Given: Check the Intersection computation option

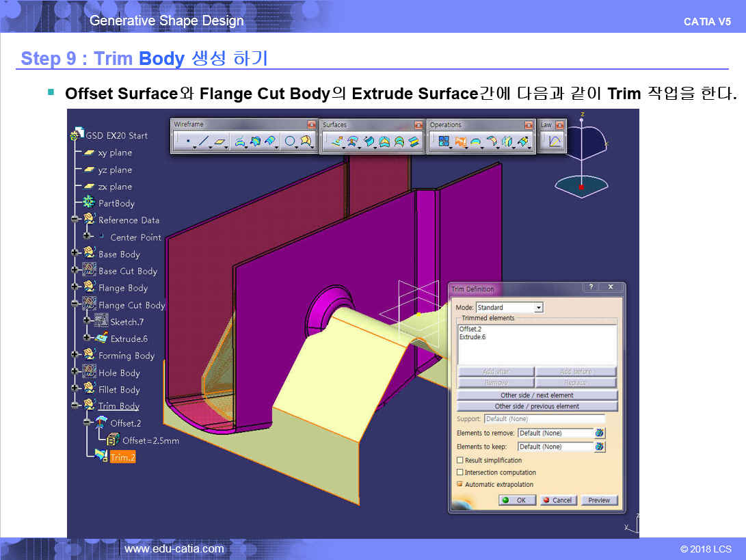Looking at the screenshot, I should 460,472.
